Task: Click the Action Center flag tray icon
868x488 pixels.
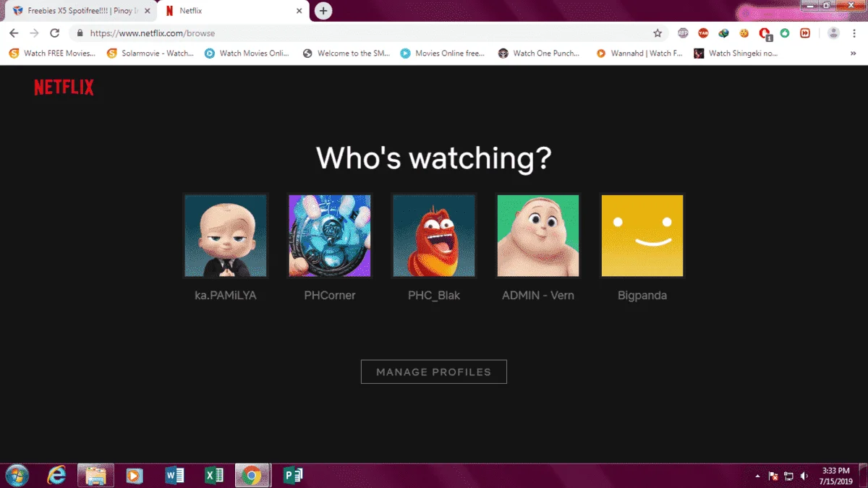Action: point(773,476)
